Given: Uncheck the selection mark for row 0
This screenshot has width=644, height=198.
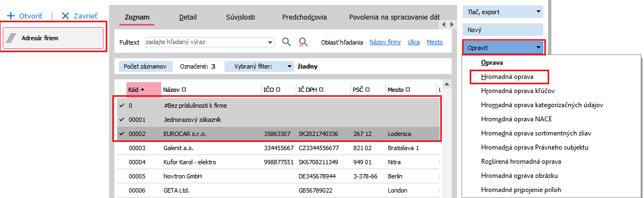Looking at the screenshot, I should tap(121, 106).
